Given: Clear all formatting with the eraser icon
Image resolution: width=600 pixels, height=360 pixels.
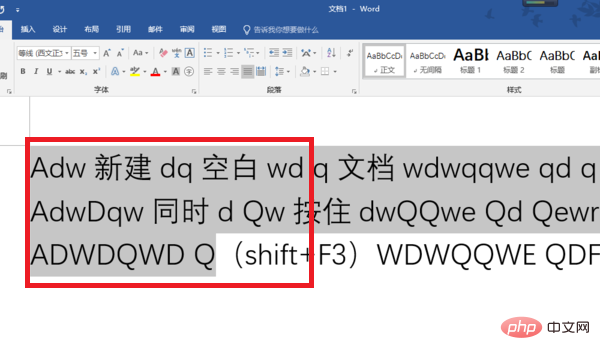Looking at the screenshot, I should (163, 53).
